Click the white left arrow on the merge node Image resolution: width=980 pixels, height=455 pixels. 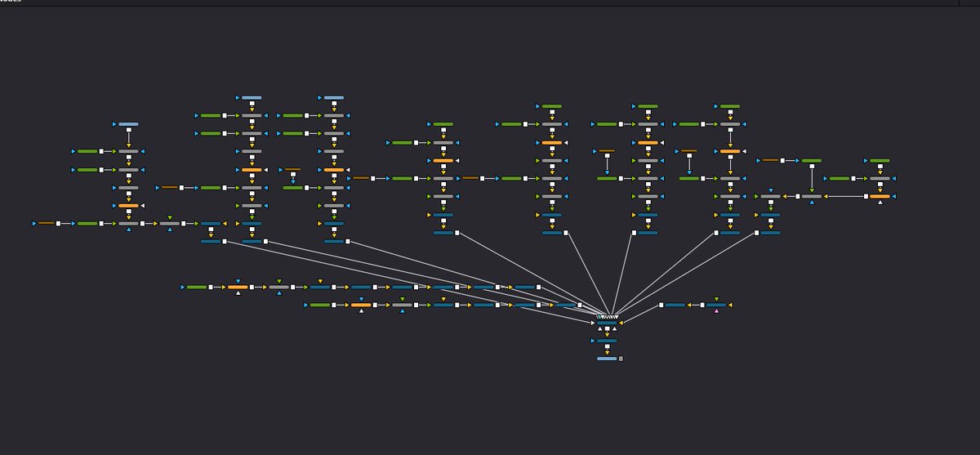pos(593,323)
